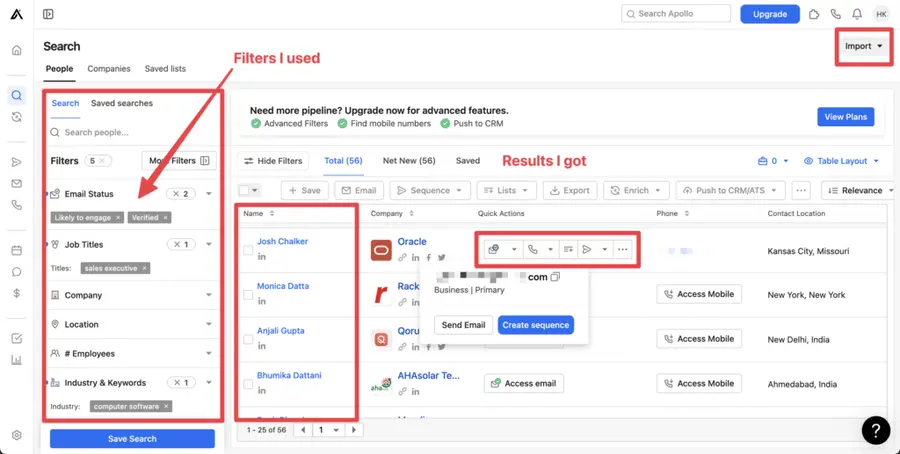Go to the next results page arrow

point(354,430)
